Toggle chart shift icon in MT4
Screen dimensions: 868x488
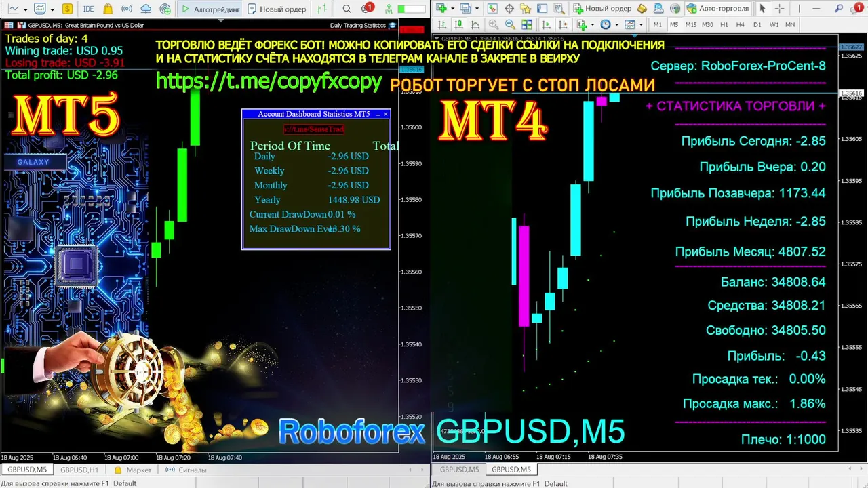point(563,24)
